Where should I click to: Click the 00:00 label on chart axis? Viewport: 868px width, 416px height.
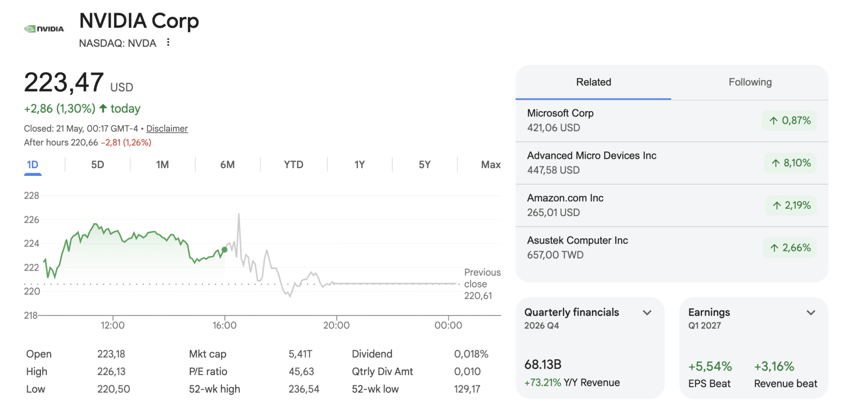click(x=448, y=325)
